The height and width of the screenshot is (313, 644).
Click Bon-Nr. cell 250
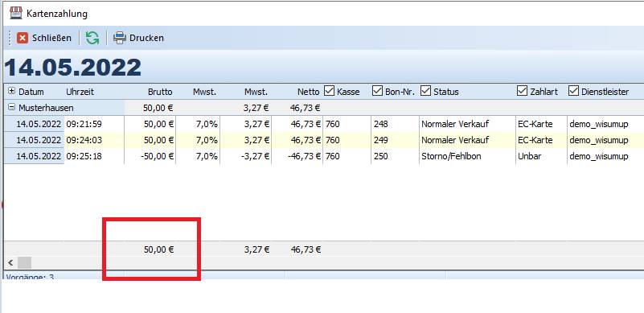(x=395, y=156)
